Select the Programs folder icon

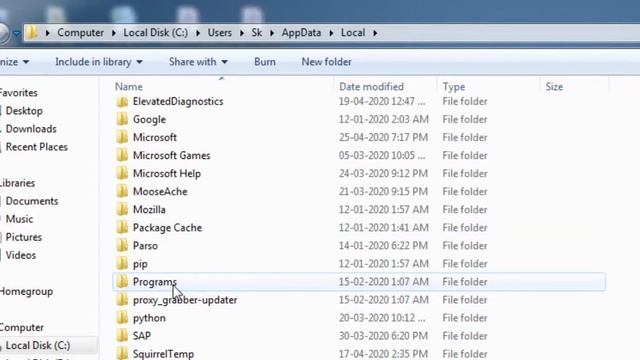coord(122,282)
